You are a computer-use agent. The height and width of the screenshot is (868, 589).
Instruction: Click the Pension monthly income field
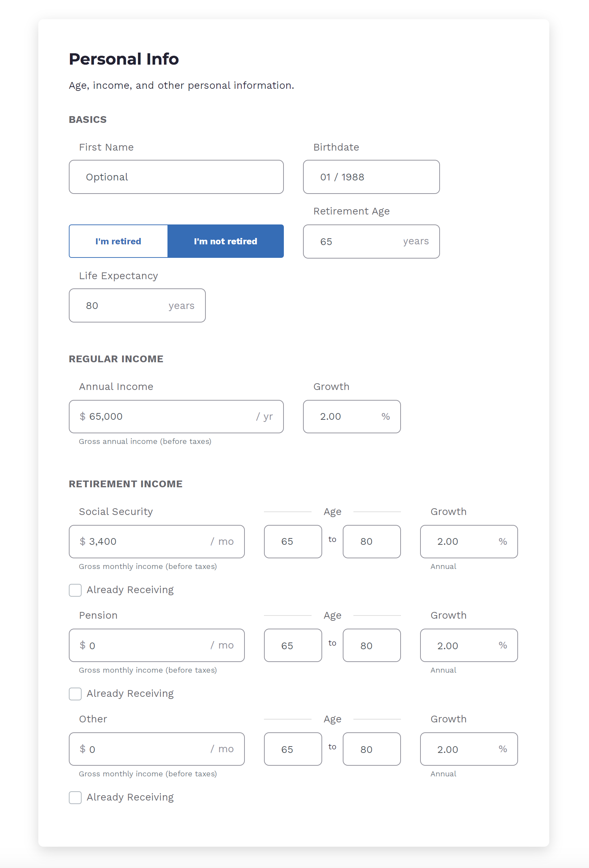[x=156, y=645]
